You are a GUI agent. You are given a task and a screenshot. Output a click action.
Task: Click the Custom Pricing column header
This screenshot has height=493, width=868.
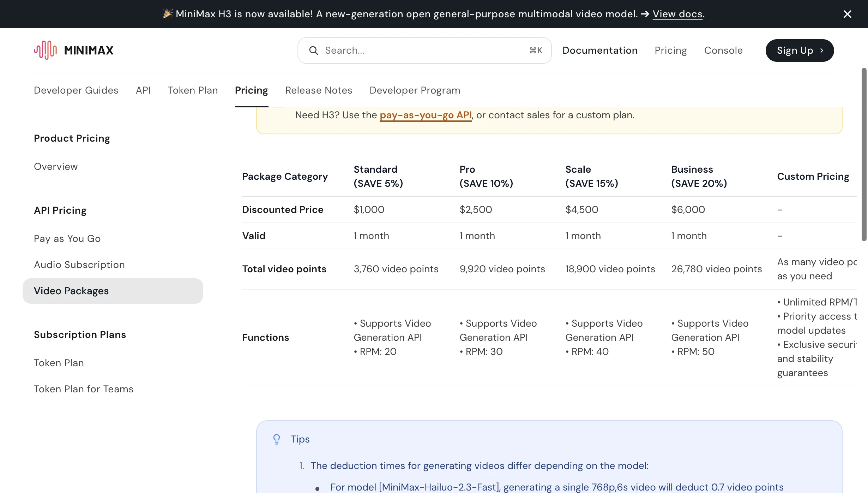(813, 176)
